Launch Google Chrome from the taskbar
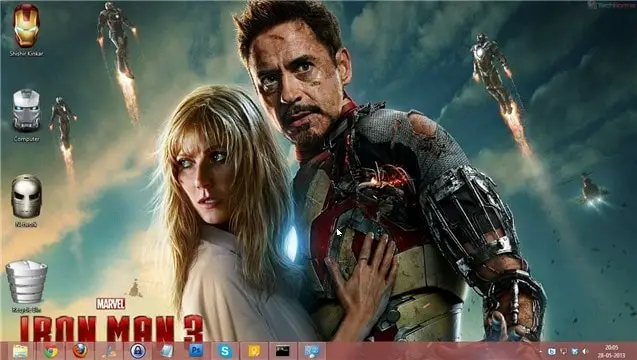Screen dimensions: 637x360 (51, 351)
